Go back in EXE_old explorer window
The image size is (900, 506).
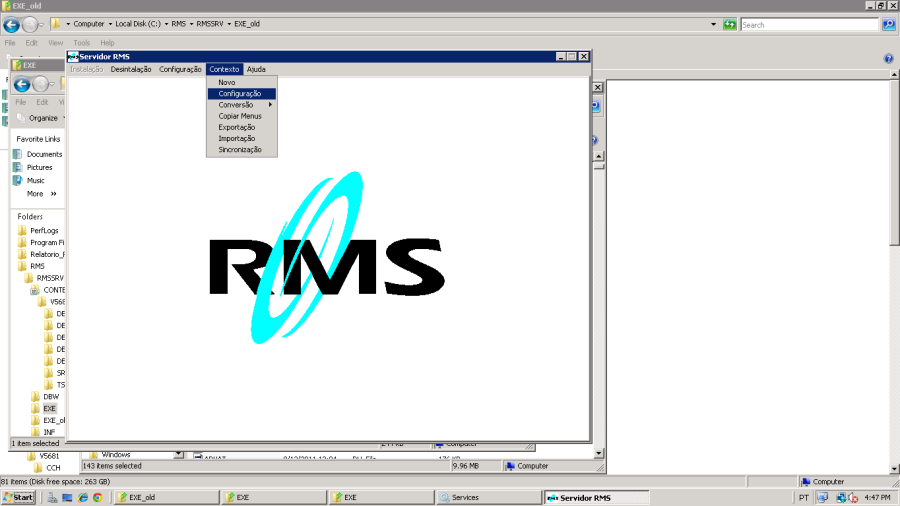point(11,25)
